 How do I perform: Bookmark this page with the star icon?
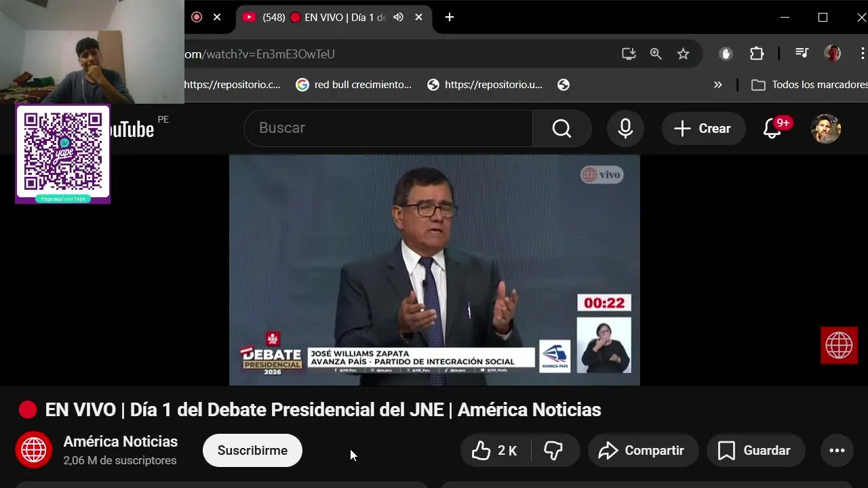click(683, 54)
